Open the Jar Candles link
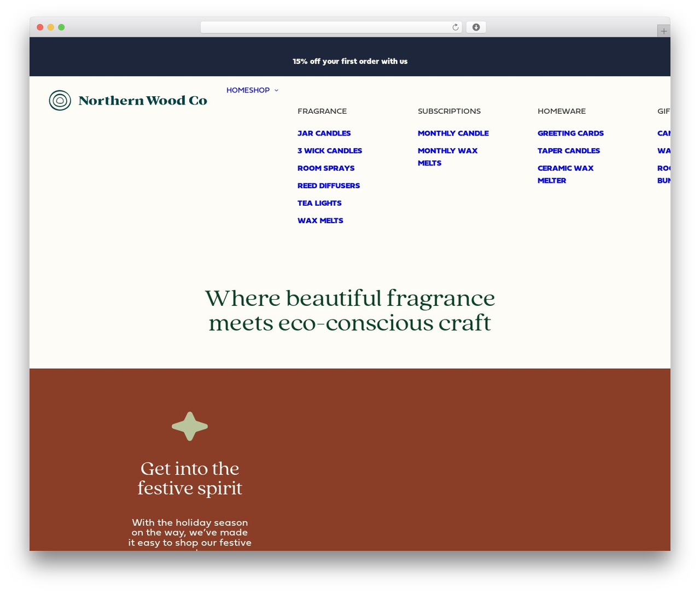The height and width of the screenshot is (593, 700). tap(324, 133)
